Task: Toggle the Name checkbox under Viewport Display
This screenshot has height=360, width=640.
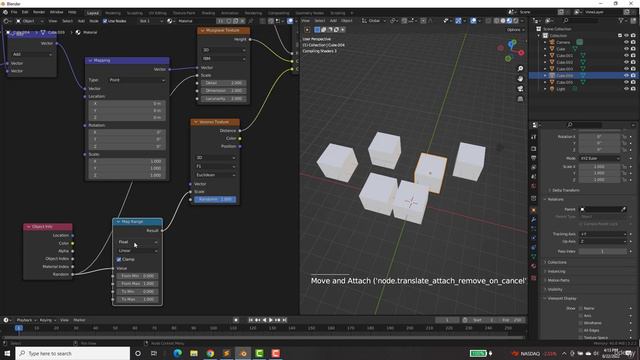Action: [x=580, y=309]
